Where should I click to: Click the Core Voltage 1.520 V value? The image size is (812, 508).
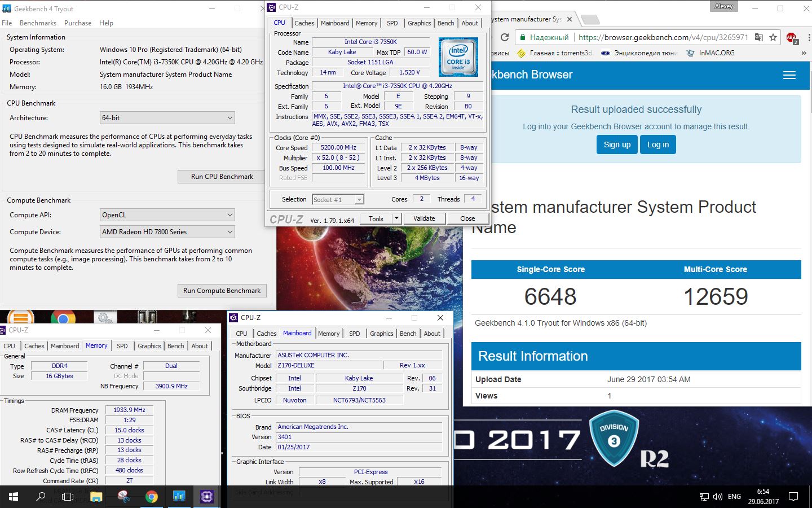pyautogui.click(x=409, y=72)
